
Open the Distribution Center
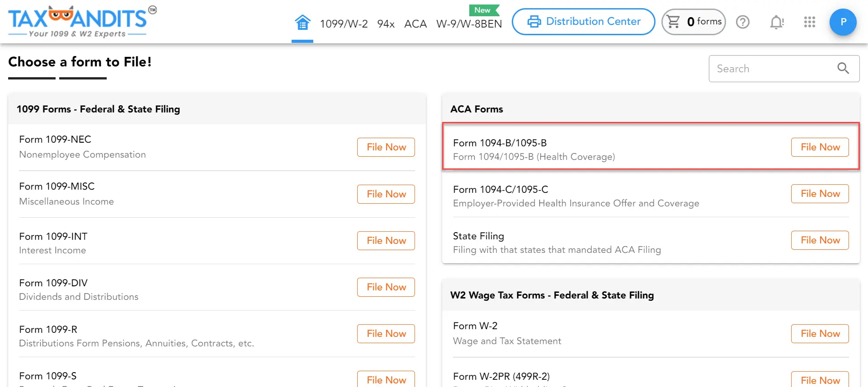point(583,21)
